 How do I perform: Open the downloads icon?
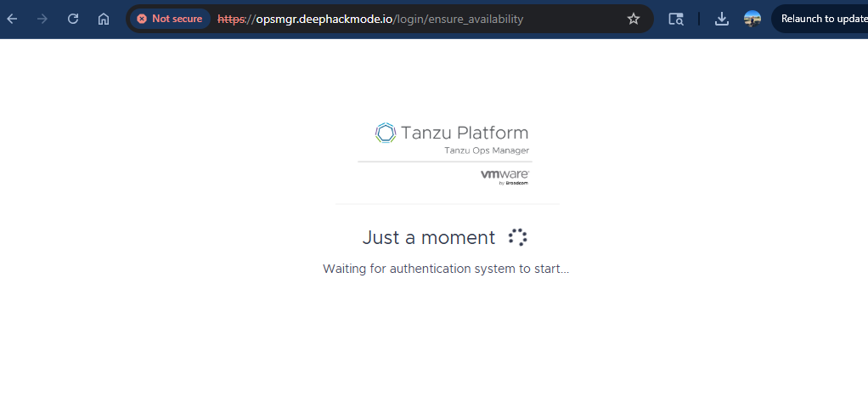[721, 19]
